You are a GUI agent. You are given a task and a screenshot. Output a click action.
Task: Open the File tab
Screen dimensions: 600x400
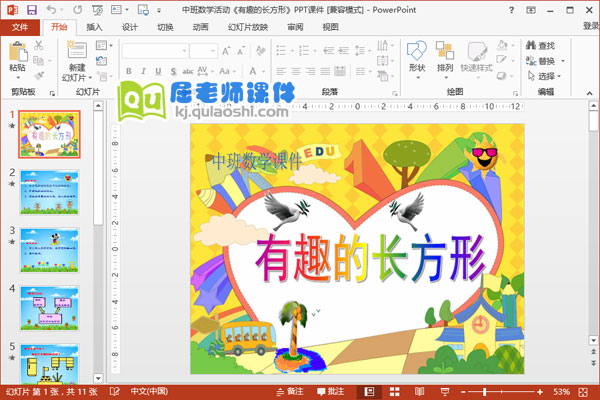click(20, 27)
